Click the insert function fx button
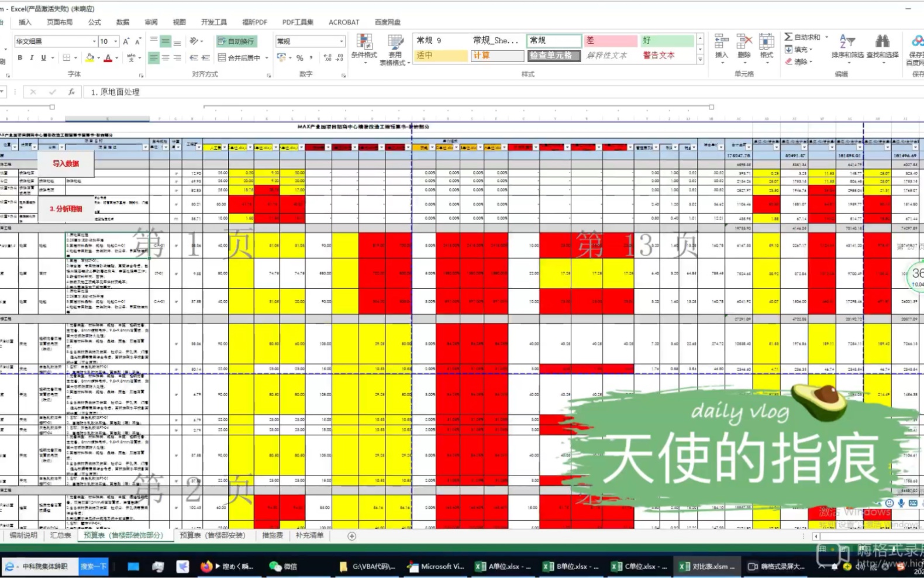This screenshot has height=578, width=924. tap(71, 92)
